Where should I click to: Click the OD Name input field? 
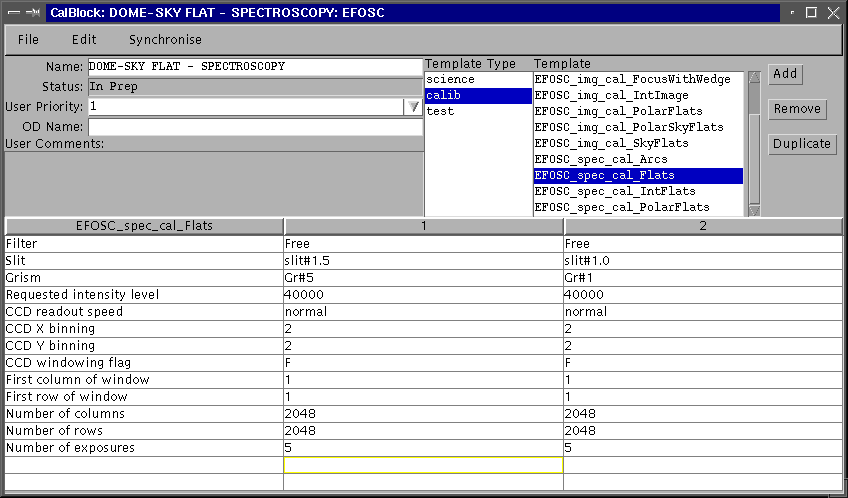255,127
